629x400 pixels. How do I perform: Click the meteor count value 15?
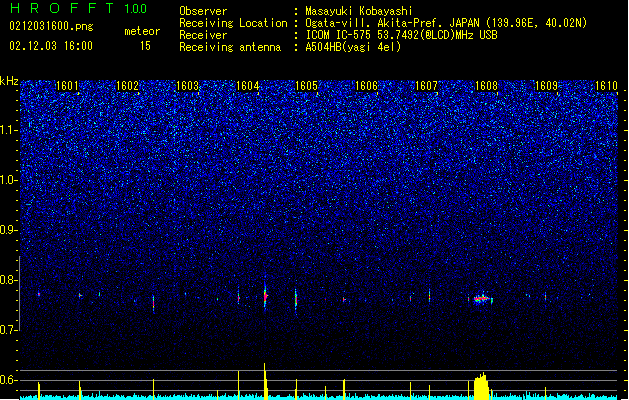click(x=145, y=46)
